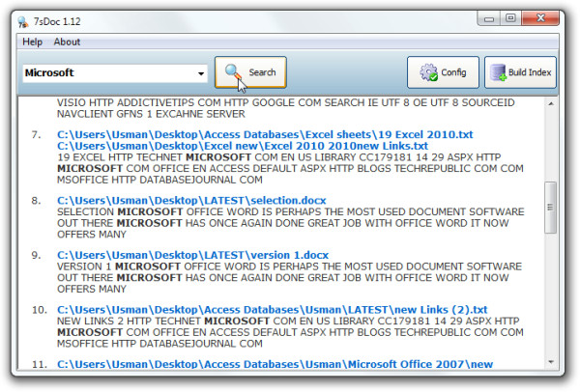The width and height of the screenshot is (580, 392).
Task: Open the Help menu
Action: pyautogui.click(x=33, y=42)
